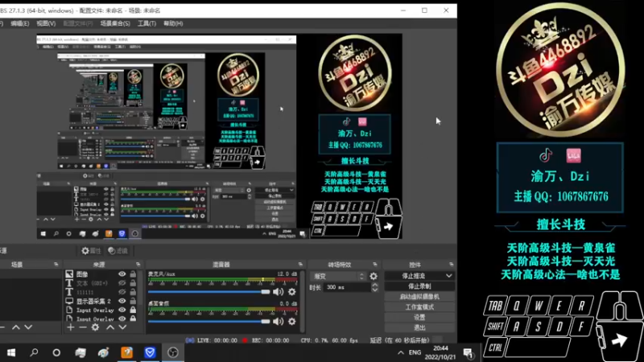The image size is (644, 362).
Task: Move the selected source down with the arrow
Action: 122,327
